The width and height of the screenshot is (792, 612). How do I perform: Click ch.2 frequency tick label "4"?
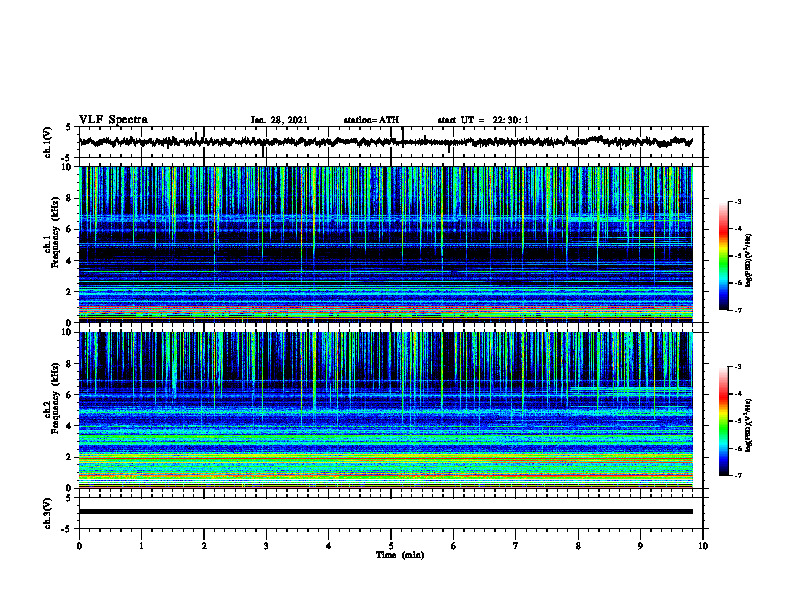[69, 426]
